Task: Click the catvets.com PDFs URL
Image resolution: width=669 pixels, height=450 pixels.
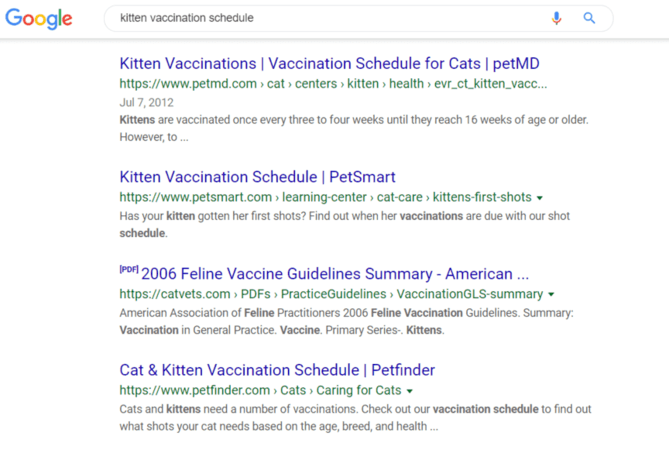Action: (331, 294)
